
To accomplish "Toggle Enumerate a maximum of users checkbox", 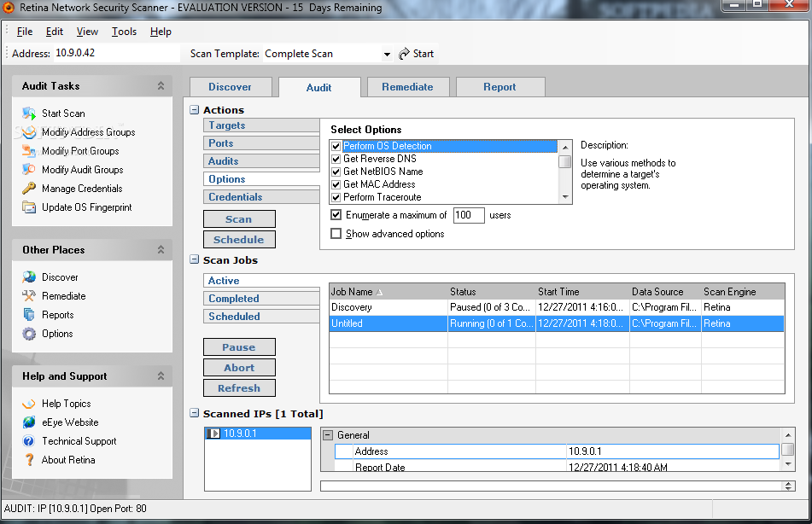I will (336, 215).
